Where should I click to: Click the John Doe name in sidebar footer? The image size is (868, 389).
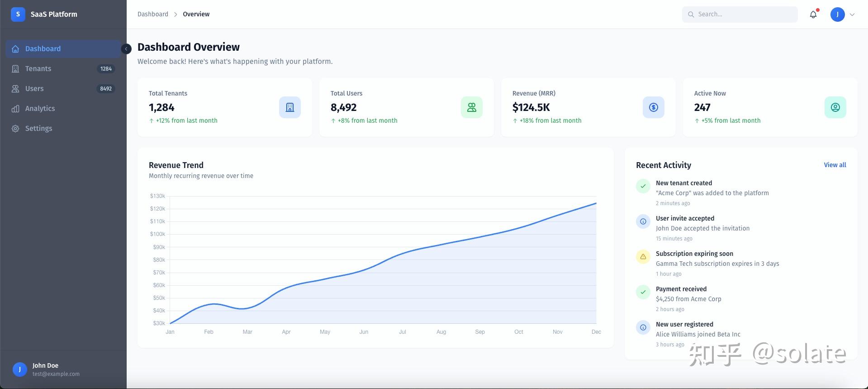(x=45, y=365)
